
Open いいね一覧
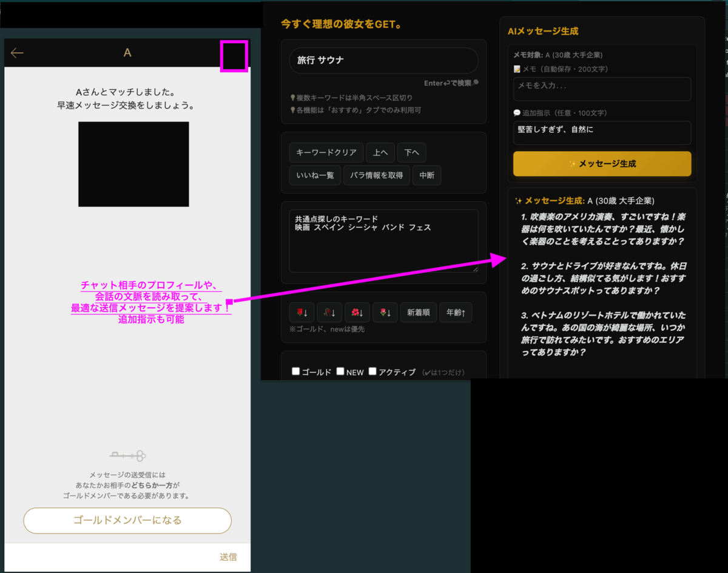pos(315,175)
